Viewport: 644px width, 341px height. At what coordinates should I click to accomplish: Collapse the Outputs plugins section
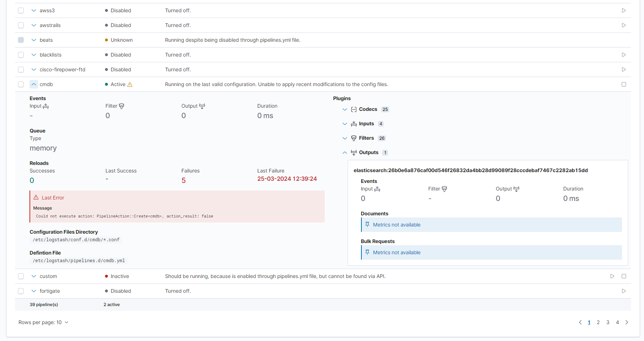(x=345, y=153)
